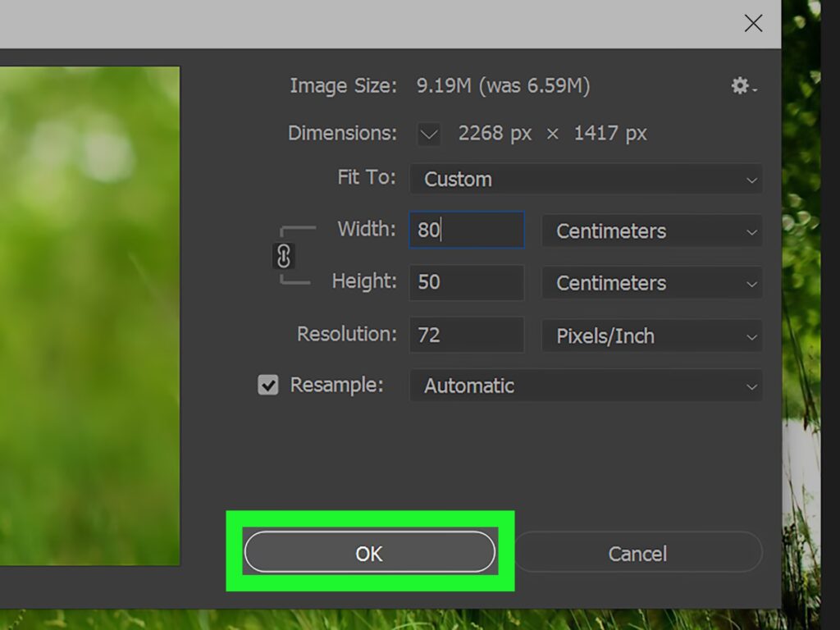Select the Resolution field showing 72

coord(466,336)
